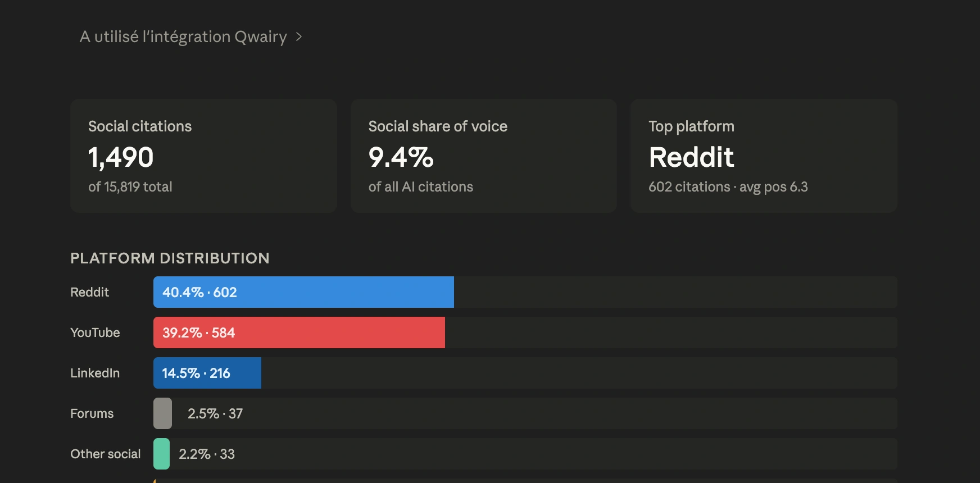Click '602 citations · avg pos 6.3' text
980x483 pixels.
point(728,187)
